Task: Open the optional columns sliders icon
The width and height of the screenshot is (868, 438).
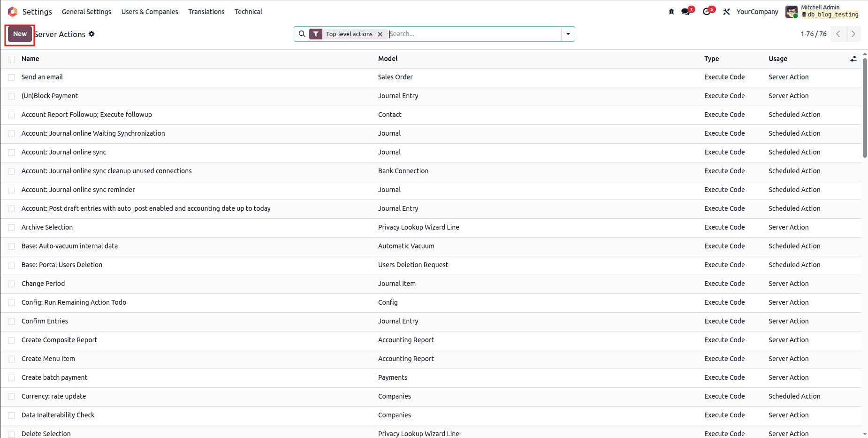Action: (x=853, y=58)
